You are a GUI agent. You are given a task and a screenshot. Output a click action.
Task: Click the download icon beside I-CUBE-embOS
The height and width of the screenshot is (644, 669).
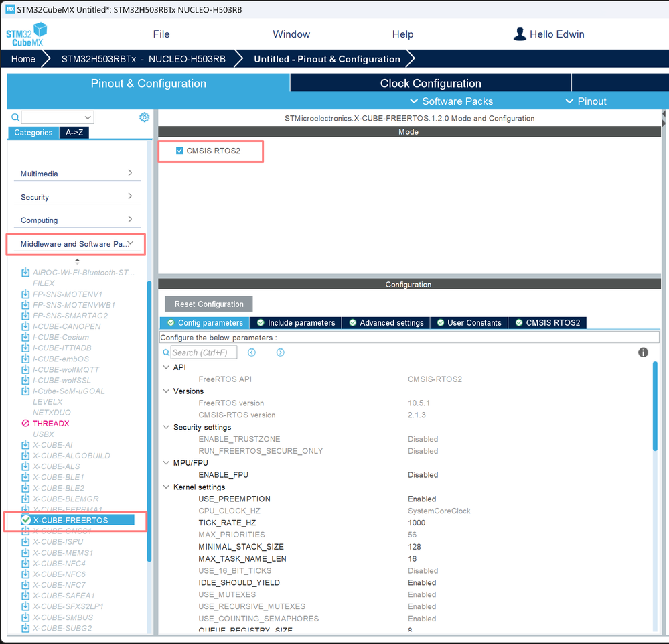click(x=25, y=359)
